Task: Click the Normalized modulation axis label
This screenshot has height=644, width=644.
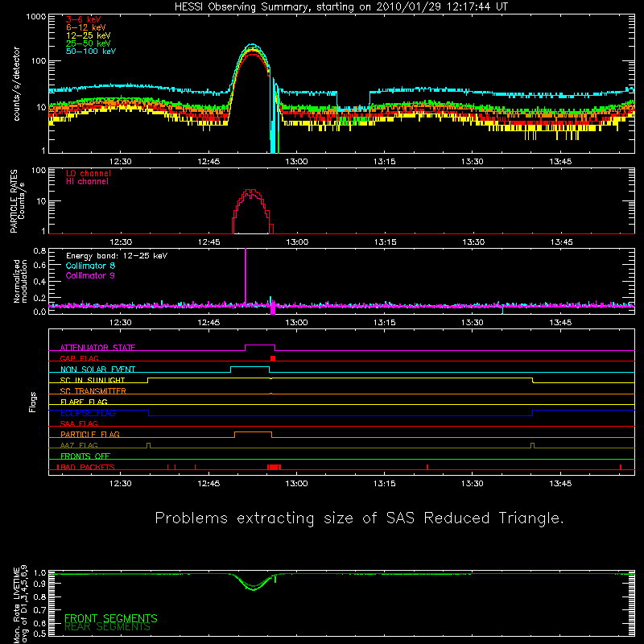Action: click(20, 281)
